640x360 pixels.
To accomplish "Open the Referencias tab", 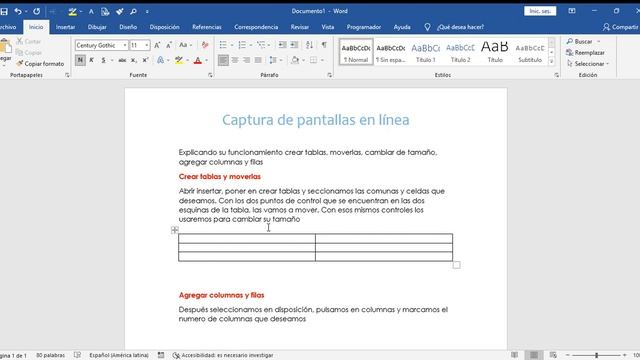I will pyautogui.click(x=207, y=27).
